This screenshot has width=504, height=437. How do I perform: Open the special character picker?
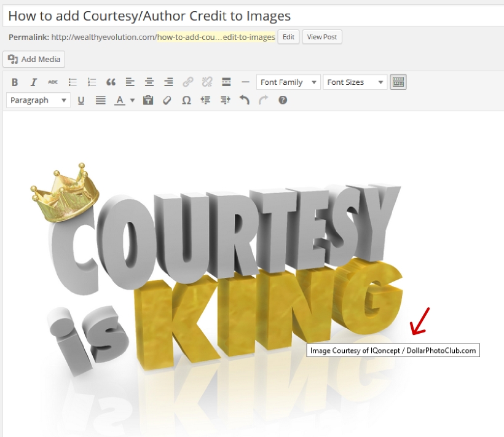coord(186,100)
